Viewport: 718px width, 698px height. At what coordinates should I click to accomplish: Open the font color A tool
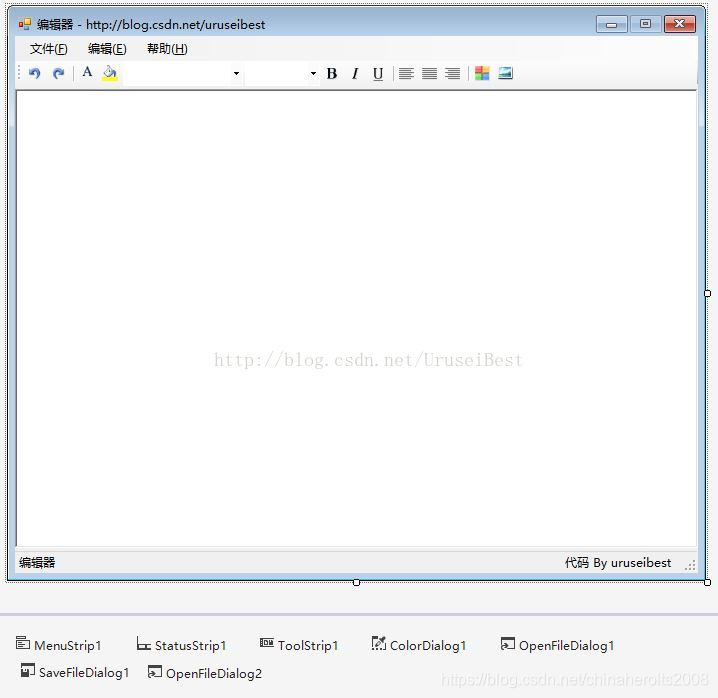(87, 72)
